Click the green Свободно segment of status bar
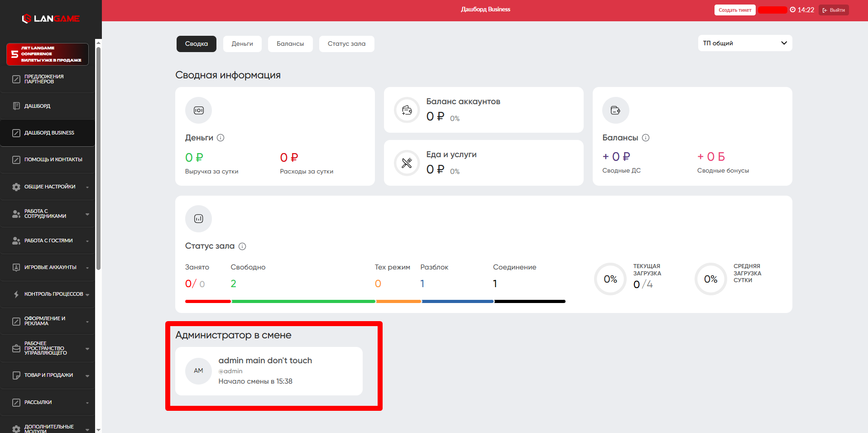This screenshot has height=433, width=868. coord(303,301)
